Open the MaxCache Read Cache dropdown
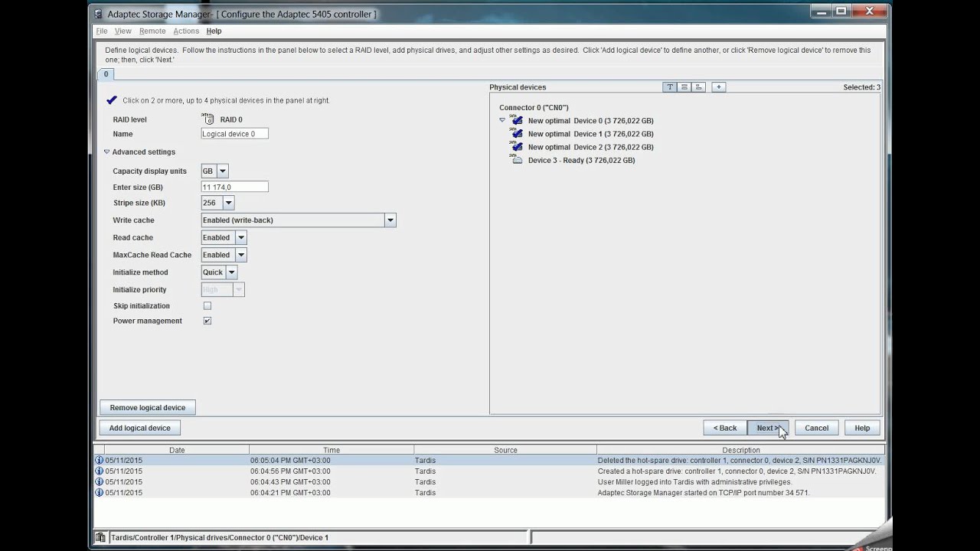Viewport: 980px width, 551px height. click(x=240, y=255)
